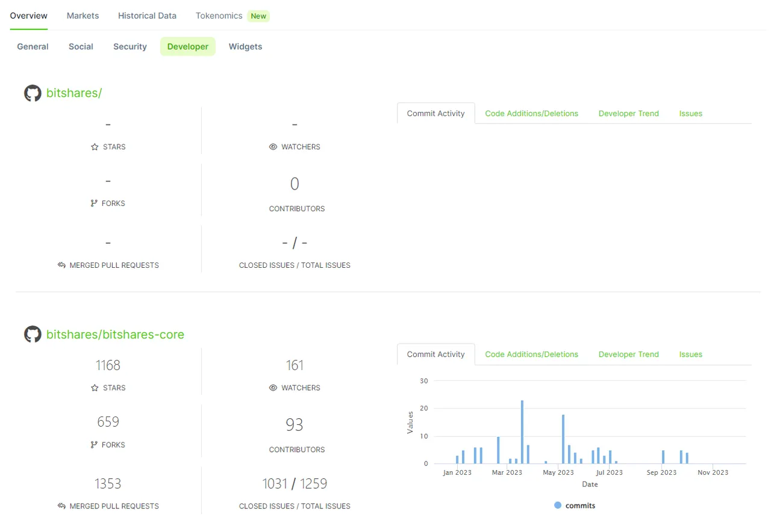Select the Social sub-tab
Screen dimensions: 771x532
(81, 46)
